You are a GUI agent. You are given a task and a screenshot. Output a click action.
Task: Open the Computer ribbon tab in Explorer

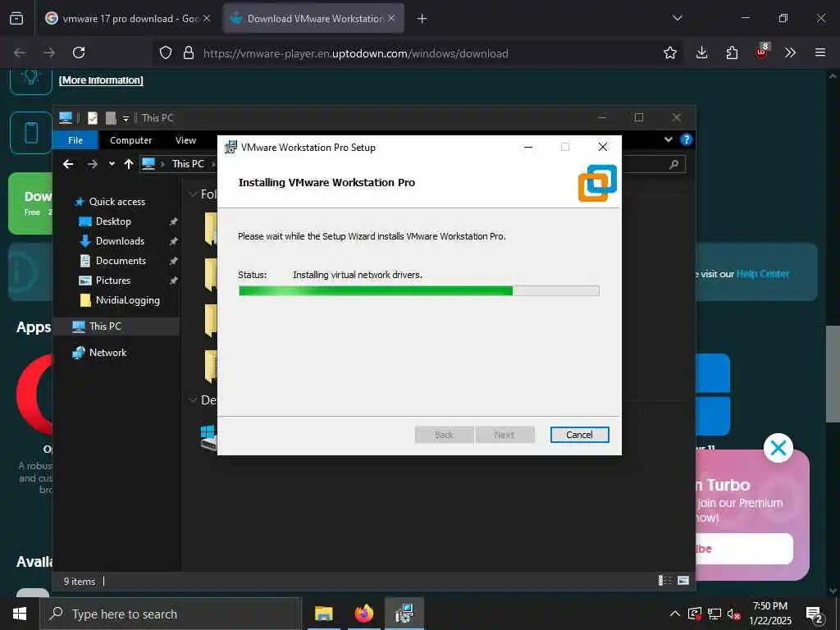click(130, 140)
